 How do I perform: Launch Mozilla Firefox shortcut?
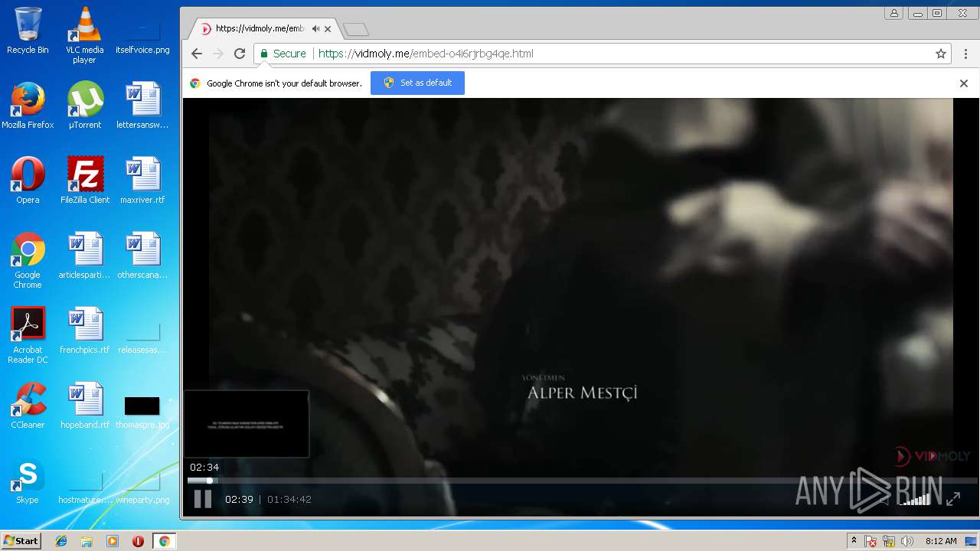pos(28,105)
